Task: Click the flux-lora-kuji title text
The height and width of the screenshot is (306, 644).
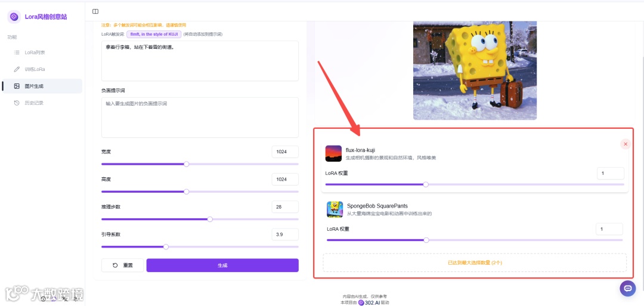Action: (360, 150)
